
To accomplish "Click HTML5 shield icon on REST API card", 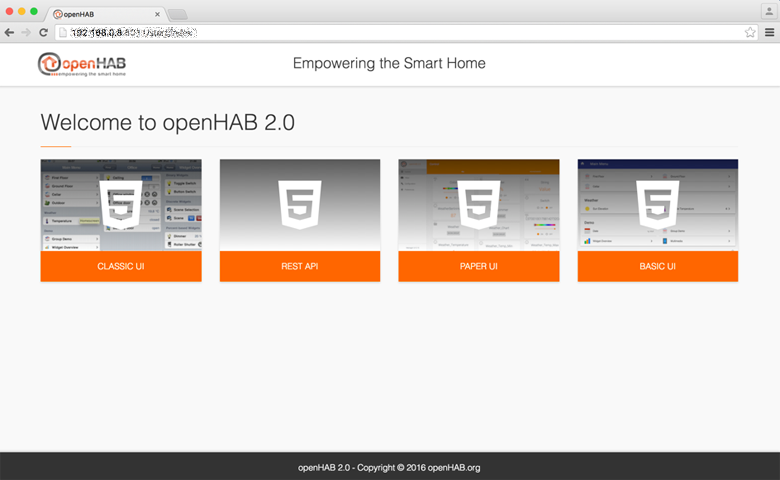I will tap(300, 205).
